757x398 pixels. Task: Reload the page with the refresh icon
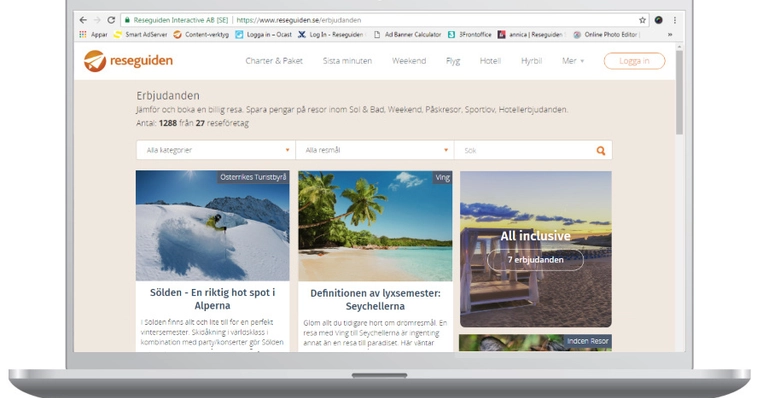pyautogui.click(x=111, y=20)
